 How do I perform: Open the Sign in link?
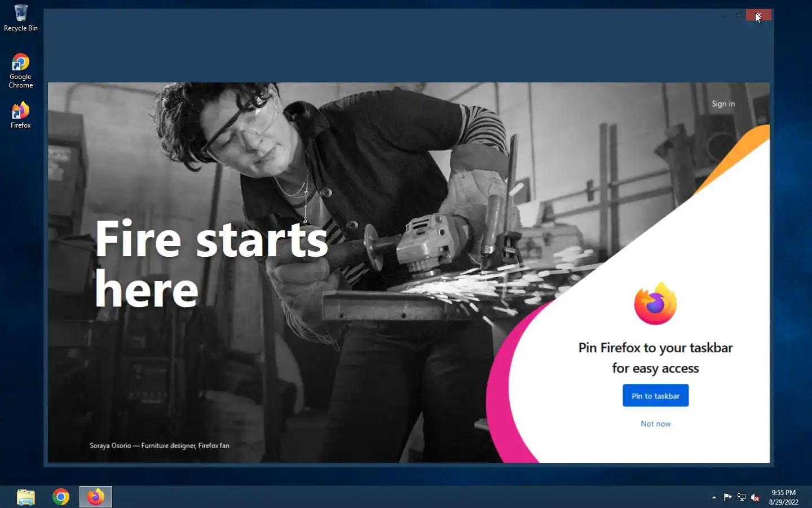click(x=723, y=104)
